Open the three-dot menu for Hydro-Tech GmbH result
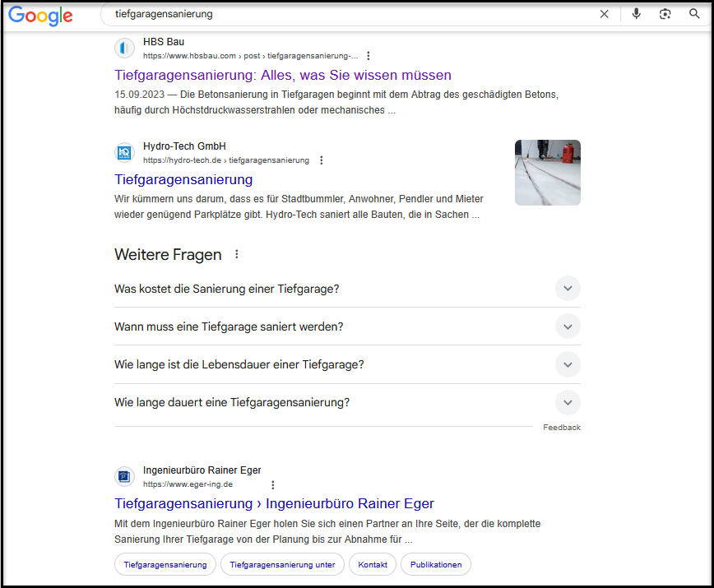714x588 pixels. click(322, 160)
